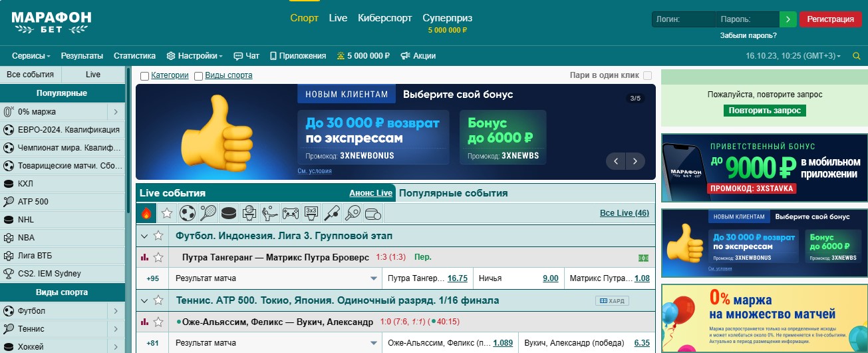Tick the Виды спорта checkbox

coord(198,76)
